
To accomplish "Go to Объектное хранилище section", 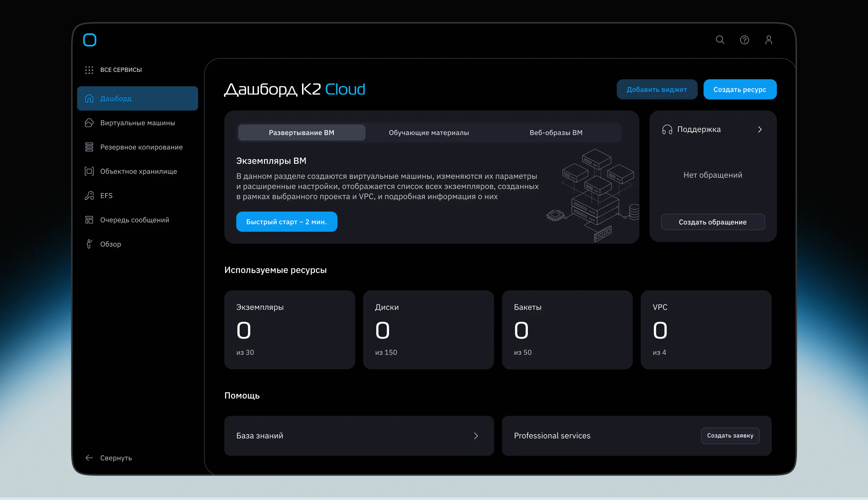I will (137, 171).
